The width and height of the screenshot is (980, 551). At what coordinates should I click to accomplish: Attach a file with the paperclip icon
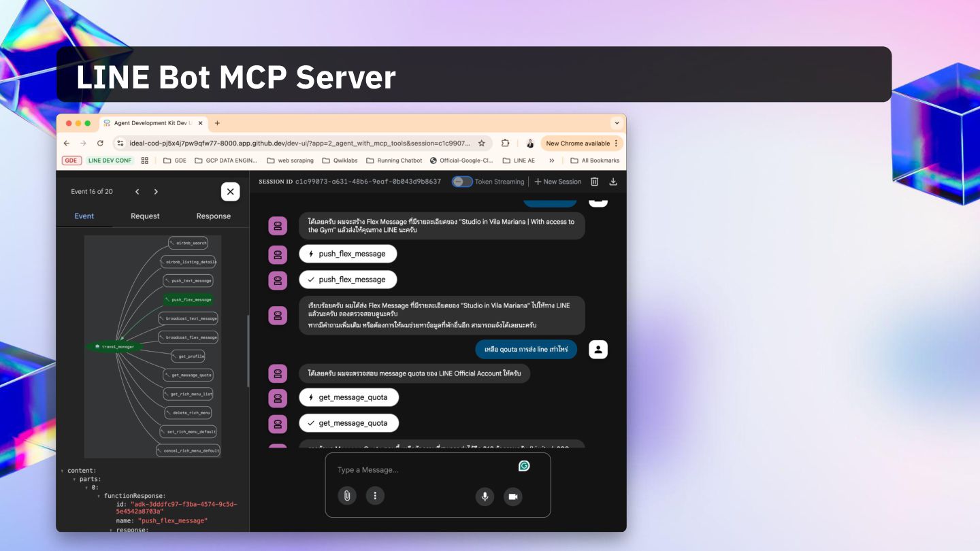click(x=347, y=496)
